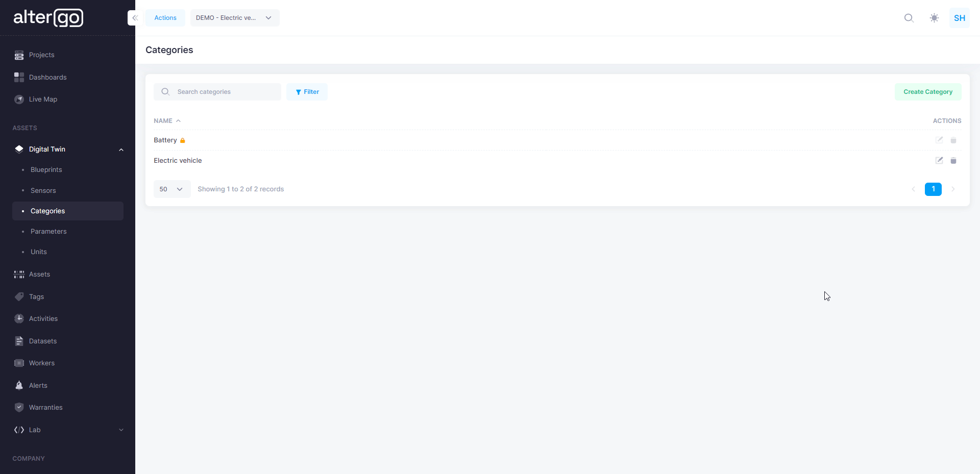Image resolution: width=980 pixels, height=474 pixels.
Task: Go to Blueprints in sidebar
Action: pyautogui.click(x=46, y=170)
